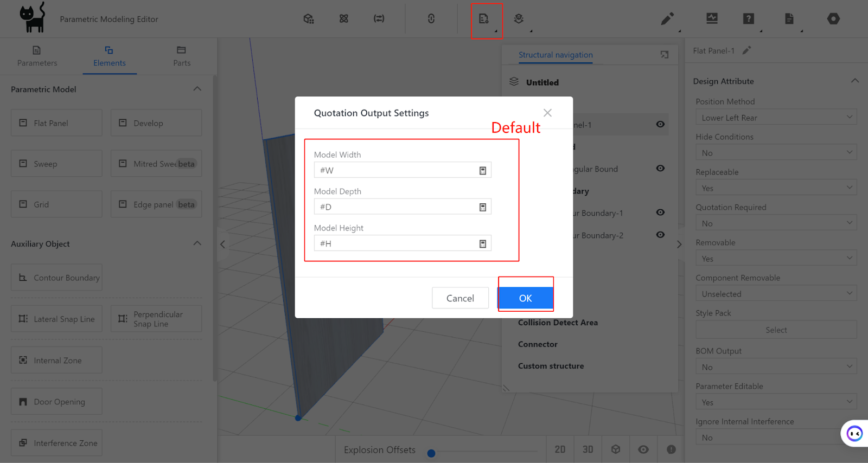
Task: Click the Model Depth input field
Action: coord(396,207)
